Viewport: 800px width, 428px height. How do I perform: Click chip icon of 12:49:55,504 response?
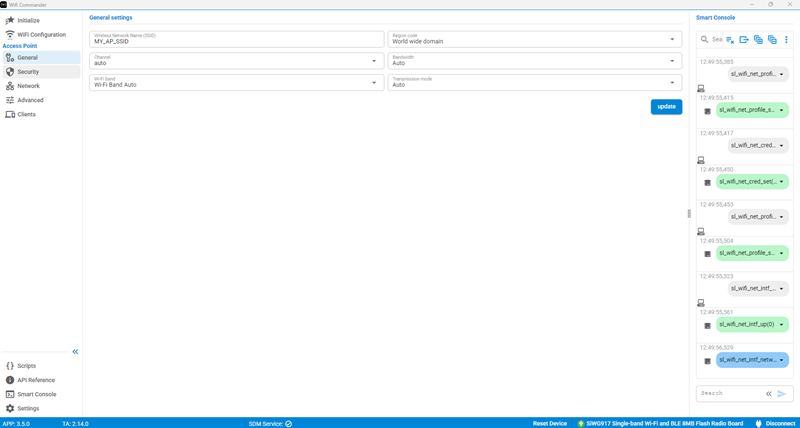[707, 254]
